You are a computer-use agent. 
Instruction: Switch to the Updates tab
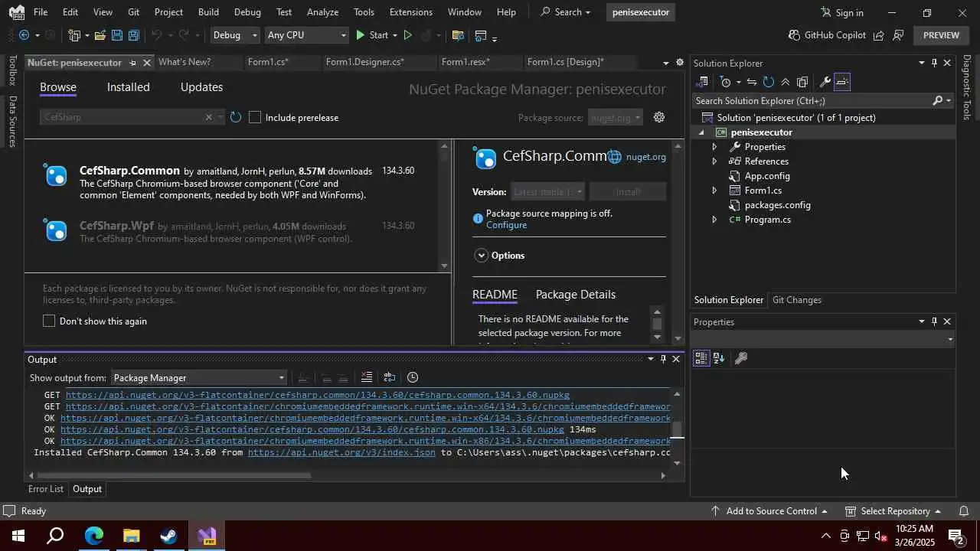(x=201, y=87)
